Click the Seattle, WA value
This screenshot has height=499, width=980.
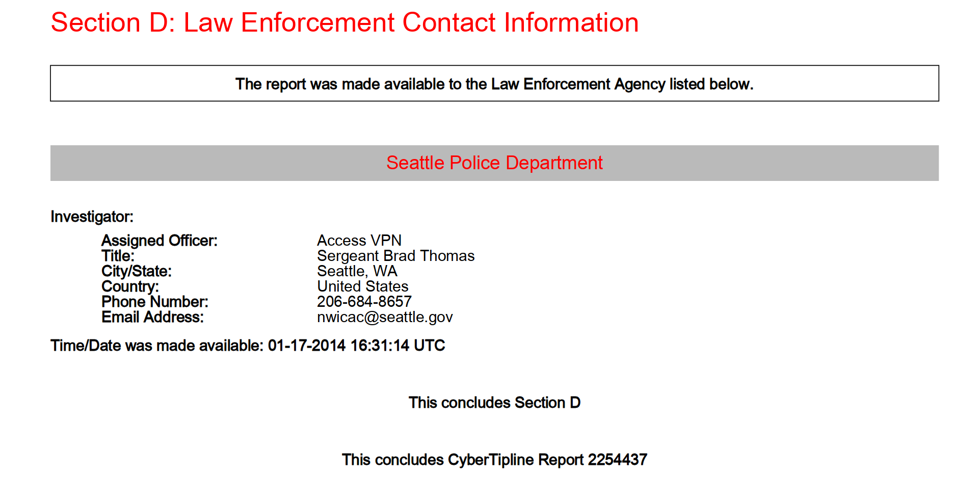357,271
